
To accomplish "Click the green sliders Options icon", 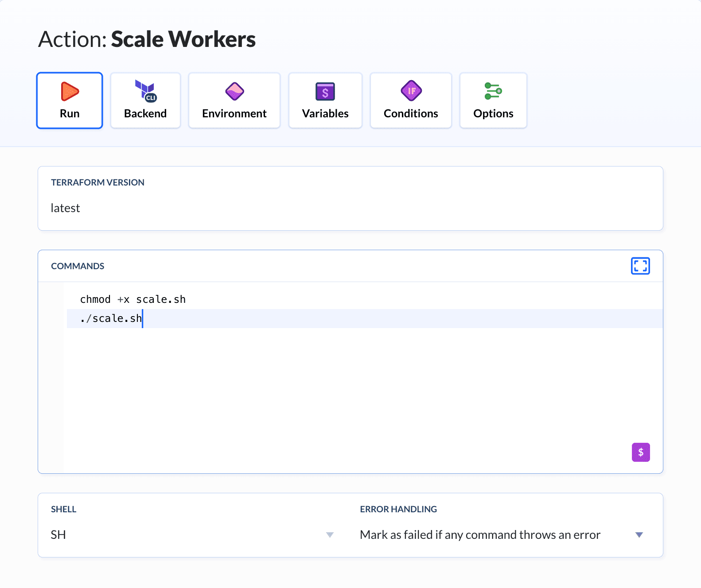I will pyautogui.click(x=493, y=91).
